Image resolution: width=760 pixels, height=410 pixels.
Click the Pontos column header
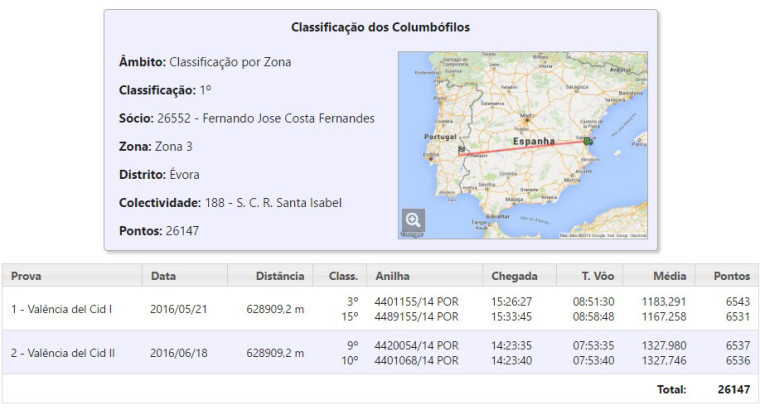[729, 275]
